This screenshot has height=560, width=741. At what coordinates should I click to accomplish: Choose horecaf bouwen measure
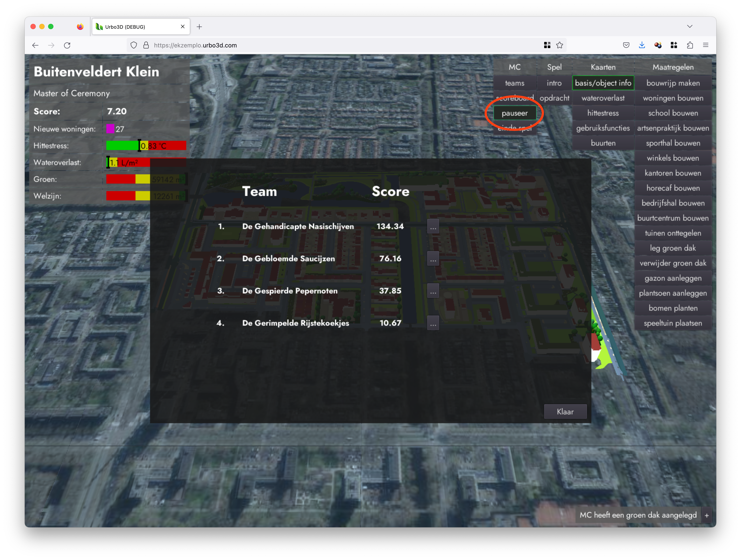click(x=673, y=188)
